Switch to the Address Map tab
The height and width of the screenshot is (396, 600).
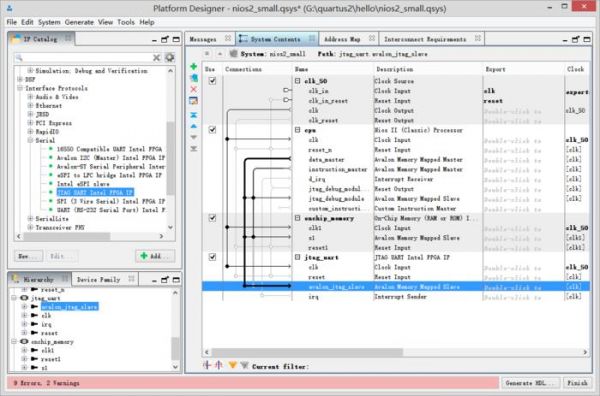[x=342, y=39]
